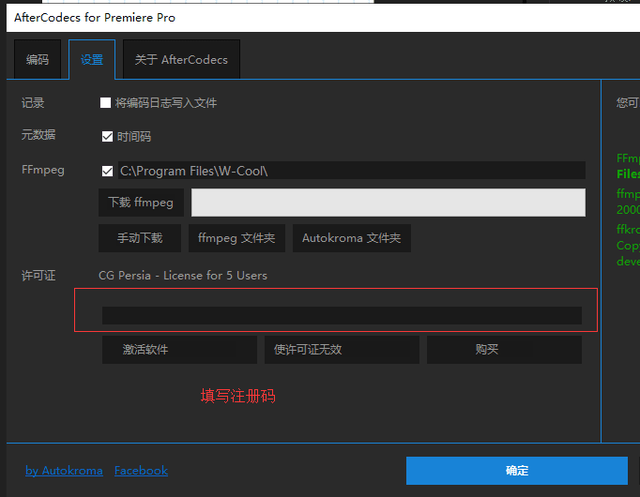Uncheck the FFmpeg custom path checkbox
This screenshot has width=640, height=497.
click(x=107, y=171)
